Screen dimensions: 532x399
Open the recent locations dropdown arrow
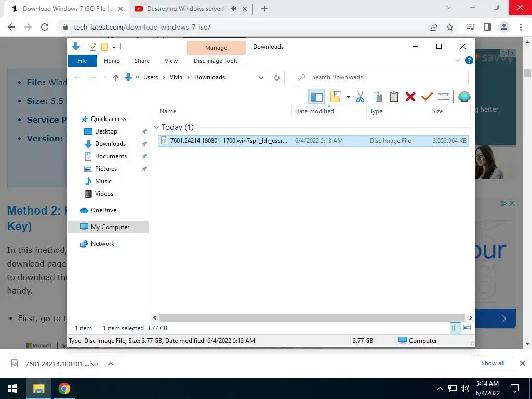[105, 78]
